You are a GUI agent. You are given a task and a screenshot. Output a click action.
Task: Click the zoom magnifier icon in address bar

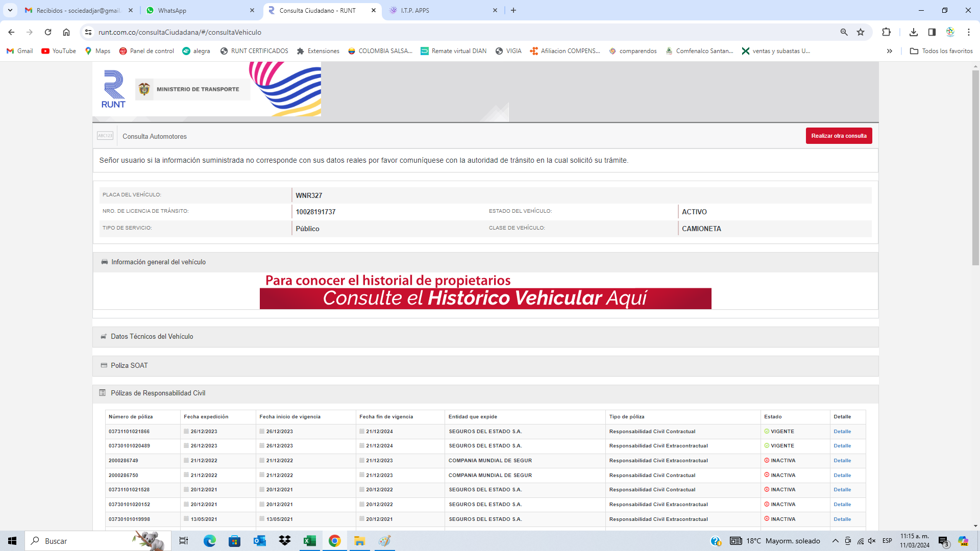(x=844, y=32)
